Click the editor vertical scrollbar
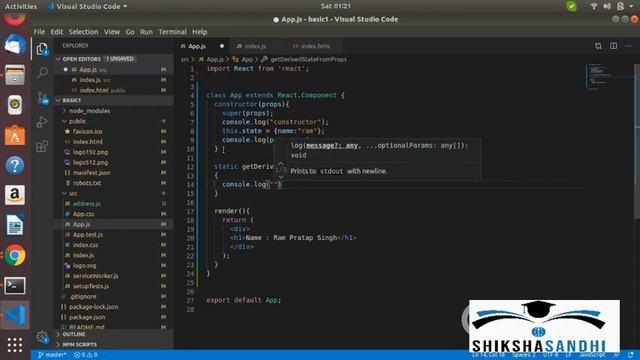Image resolution: width=640 pixels, height=360 pixels. 637,143
